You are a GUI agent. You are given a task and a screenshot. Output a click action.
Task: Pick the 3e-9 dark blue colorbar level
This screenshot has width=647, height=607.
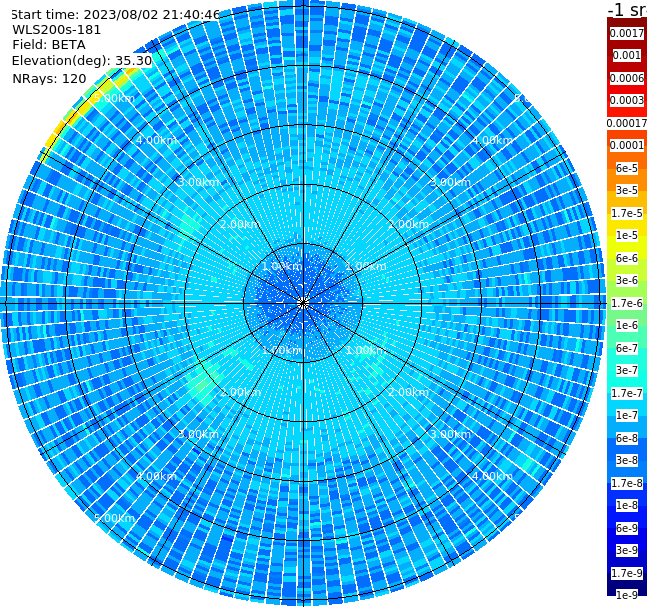tap(627, 550)
